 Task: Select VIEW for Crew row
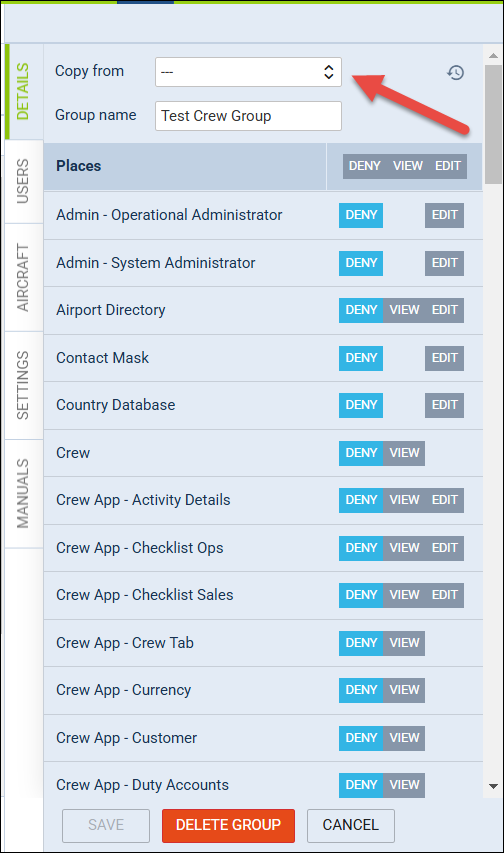[404, 453]
